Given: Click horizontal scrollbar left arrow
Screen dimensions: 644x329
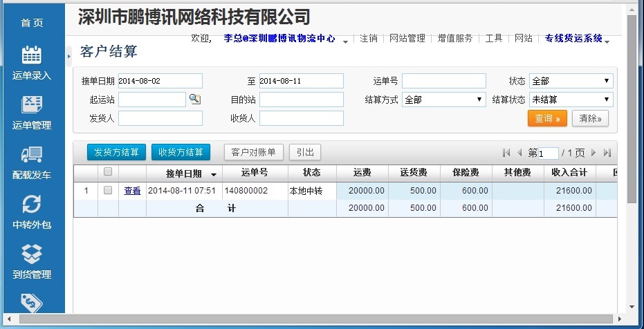Looking at the screenshot, I should click(x=9, y=319).
